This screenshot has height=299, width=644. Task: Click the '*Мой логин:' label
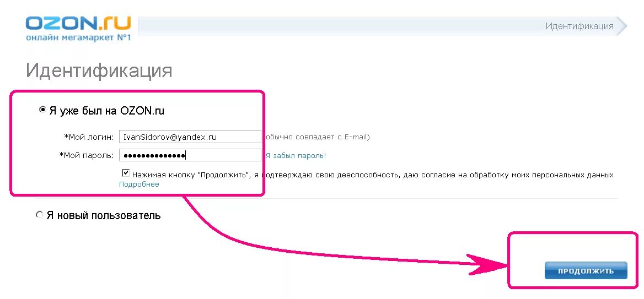(x=89, y=137)
